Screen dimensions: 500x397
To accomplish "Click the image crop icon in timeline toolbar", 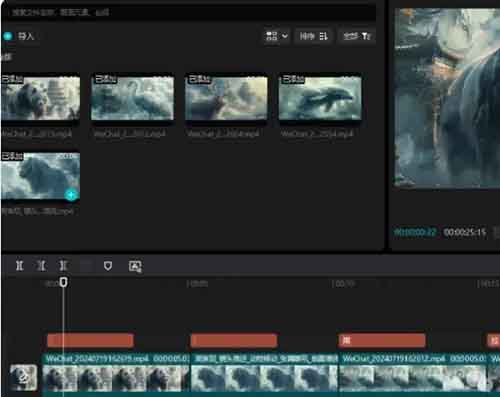I will click(135, 266).
